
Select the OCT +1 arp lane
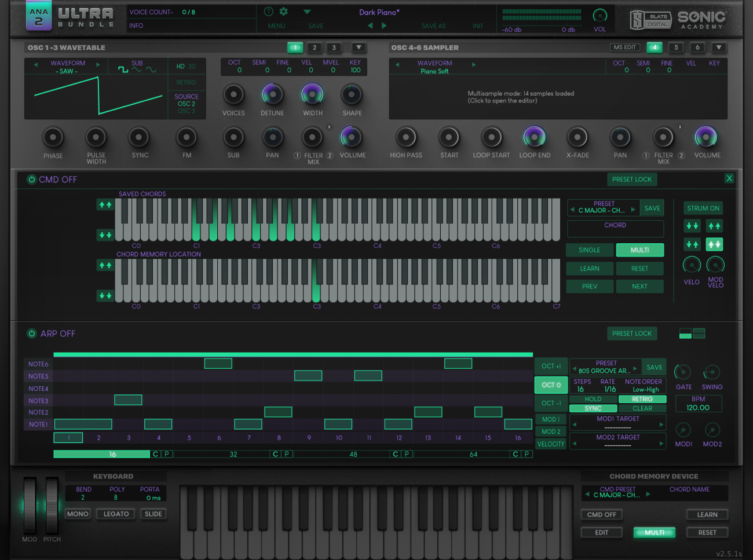(x=551, y=366)
